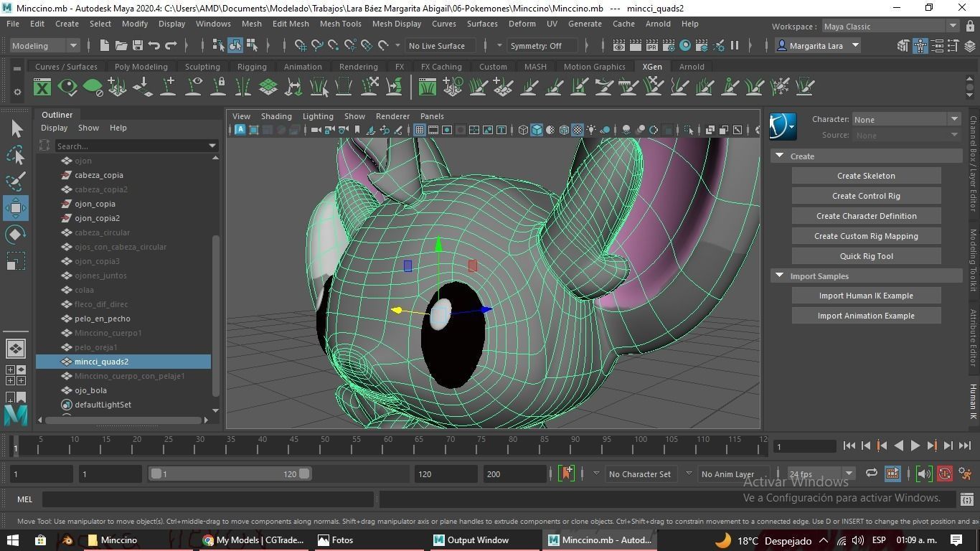Select the Paint Selection tool
This screenshot has height=551, width=980.
(x=16, y=182)
